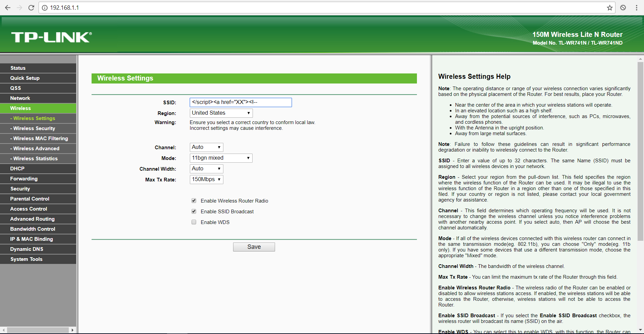Click the TP-LINK logo
The width and height of the screenshot is (644, 334).
coord(51,37)
